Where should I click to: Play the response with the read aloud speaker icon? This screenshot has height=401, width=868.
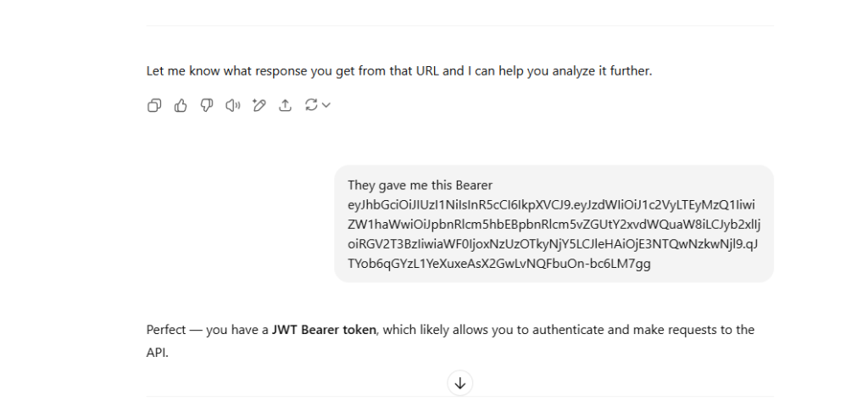[x=233, y=105]
